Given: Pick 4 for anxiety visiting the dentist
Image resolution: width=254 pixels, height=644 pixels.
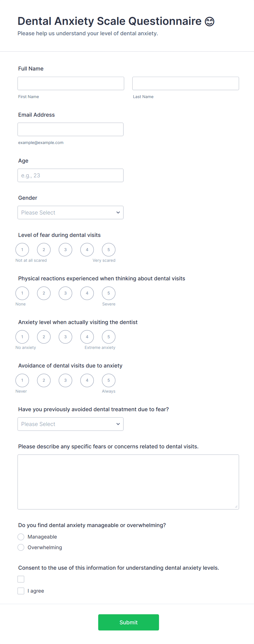Looking at the screenshot, I should (x=87, y=337).
